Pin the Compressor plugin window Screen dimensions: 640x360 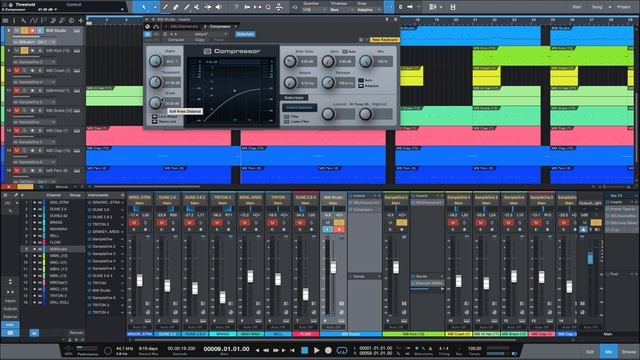(x=387, y=19)
